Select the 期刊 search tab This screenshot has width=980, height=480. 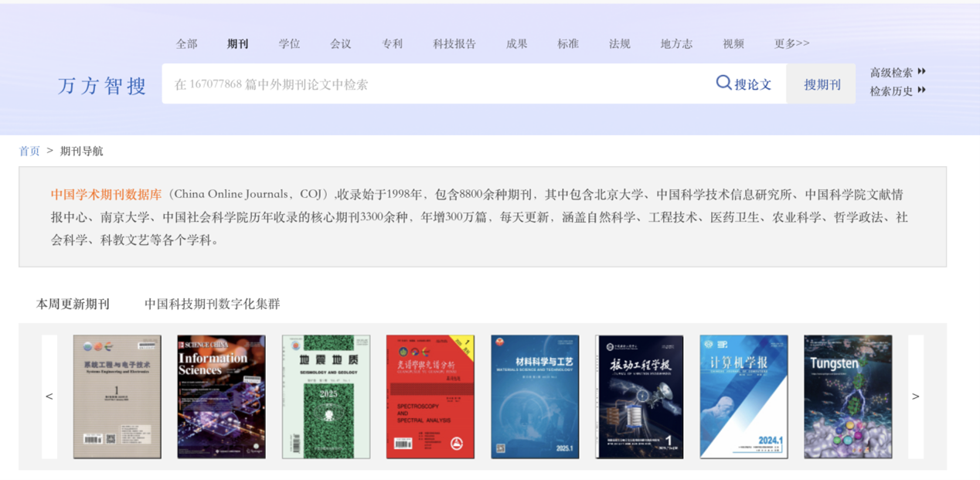238,43
